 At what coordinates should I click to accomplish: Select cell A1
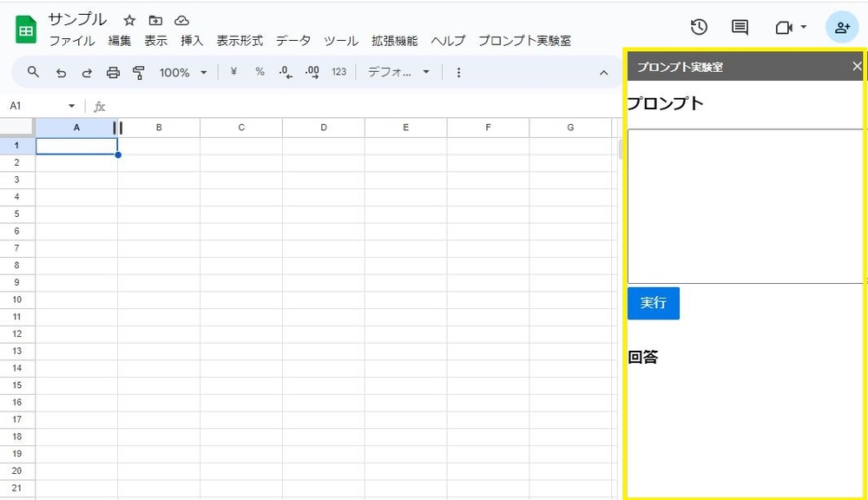(x=76, y=146)
